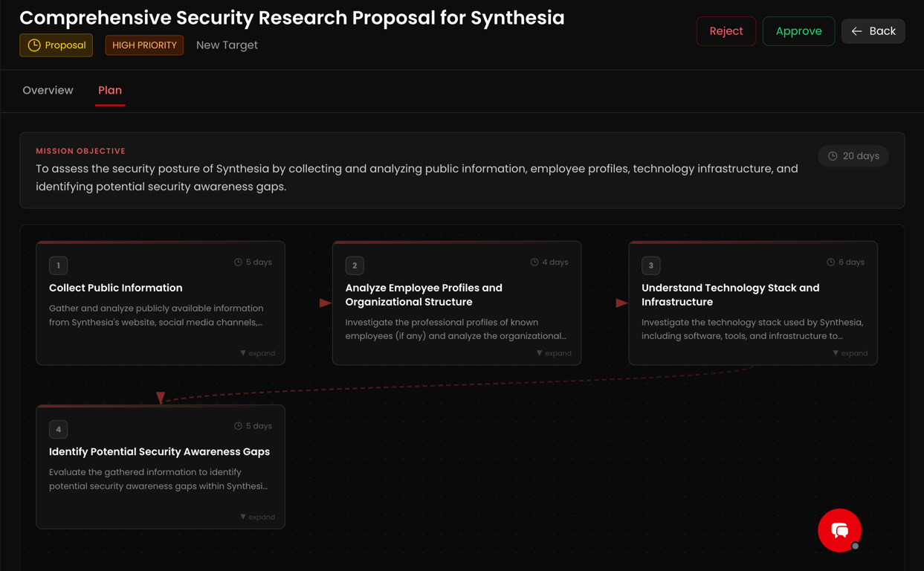The width and height of the screenshot is (924, 571).
Task: Click clock icon on Security Awareness Gaps card
Action: 238,426
